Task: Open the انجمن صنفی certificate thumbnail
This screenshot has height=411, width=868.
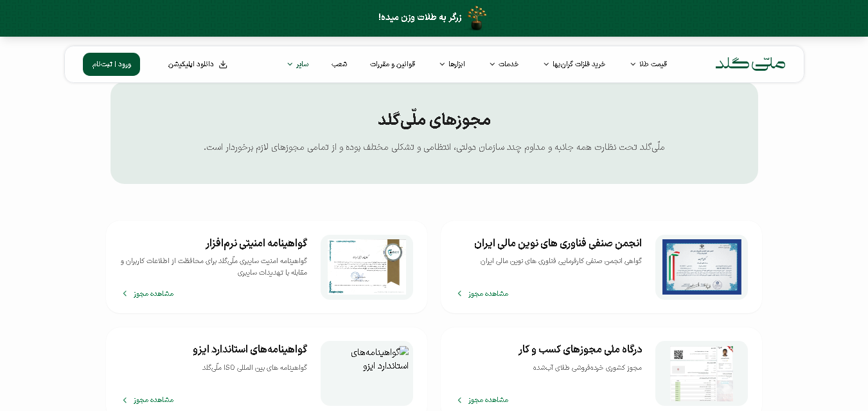Action: 702,267
